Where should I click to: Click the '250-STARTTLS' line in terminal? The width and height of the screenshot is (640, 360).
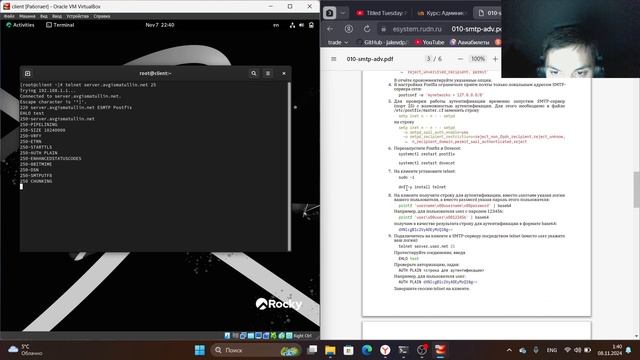pos(36,147)
